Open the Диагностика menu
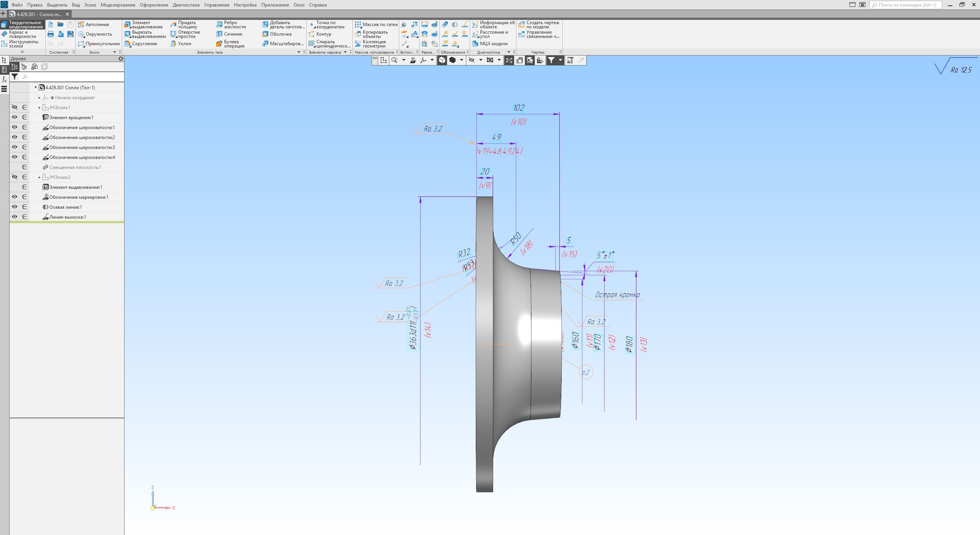The height and width of the screenshot is (535, 980). pyautogui.click(x=186, y=5)
